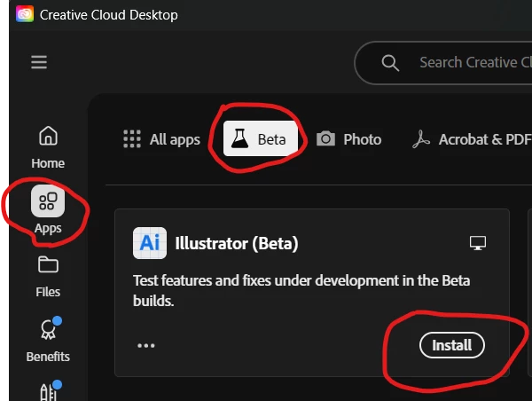532x401 pixels.
Task: Switch to Photo category tab
Action: [348, 139]
